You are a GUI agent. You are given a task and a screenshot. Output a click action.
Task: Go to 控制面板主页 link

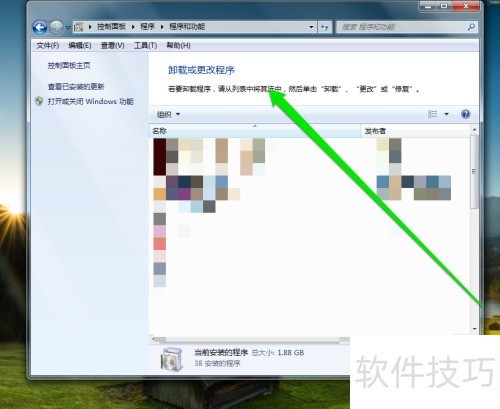point(69,65)
